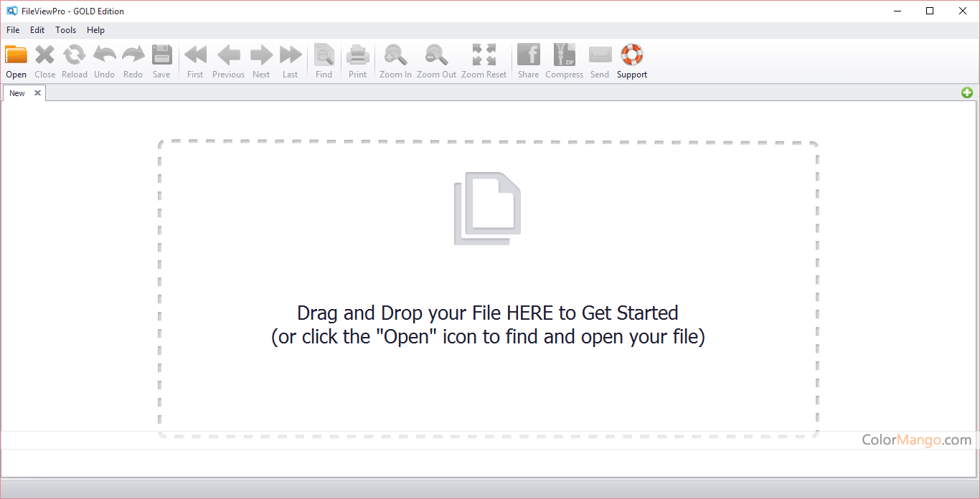
Task: Click the Print icon
Action: (x=357, y=54)
